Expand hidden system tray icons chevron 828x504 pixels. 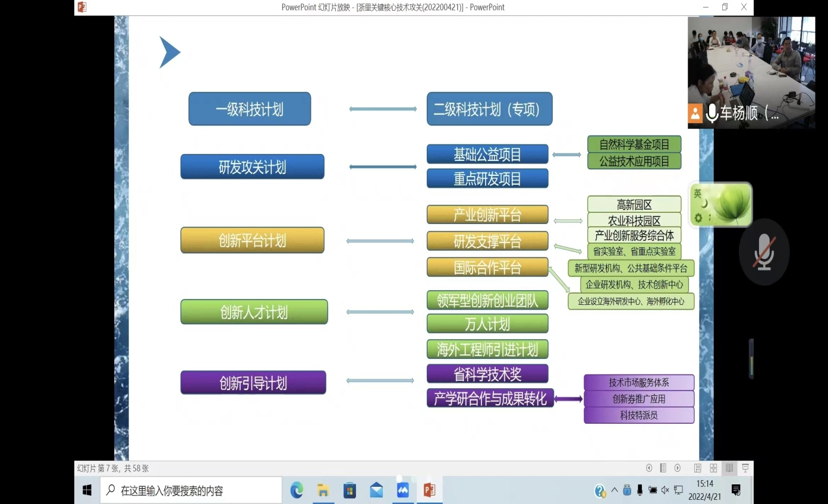pos(615,490)
